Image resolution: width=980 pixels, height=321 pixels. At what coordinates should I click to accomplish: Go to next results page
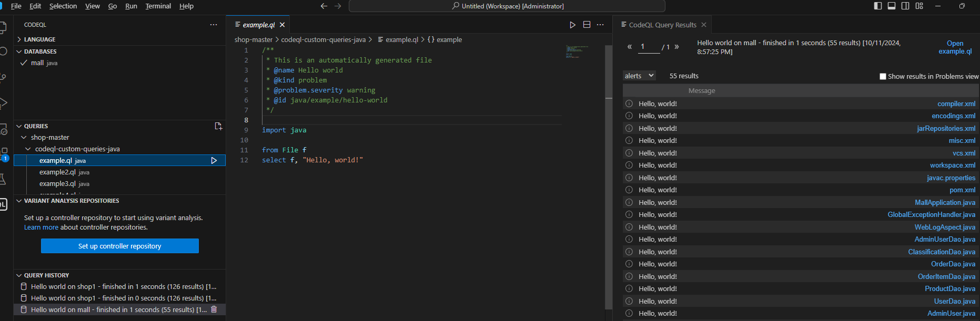coord(676,47)
